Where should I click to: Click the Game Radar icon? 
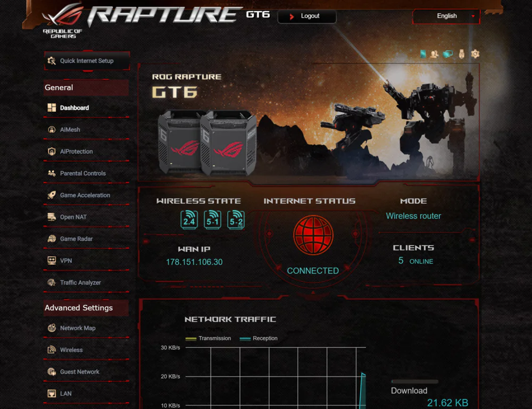[52, 239]
